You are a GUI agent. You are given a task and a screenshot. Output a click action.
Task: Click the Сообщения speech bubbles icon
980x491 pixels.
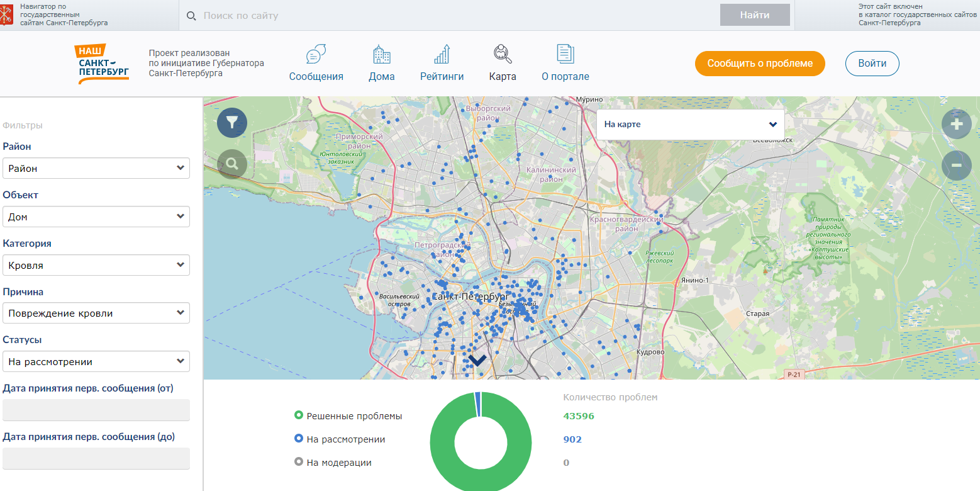(316, 54)
